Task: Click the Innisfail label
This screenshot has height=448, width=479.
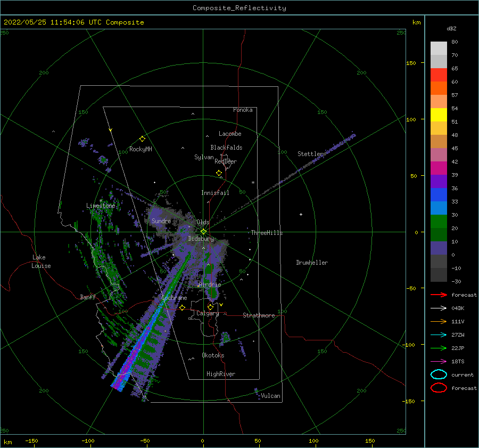Action: [215, 193]
